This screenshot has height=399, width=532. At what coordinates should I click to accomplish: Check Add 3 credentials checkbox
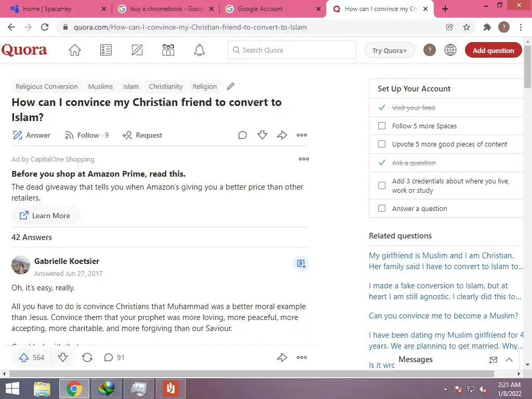click(382, 185)
